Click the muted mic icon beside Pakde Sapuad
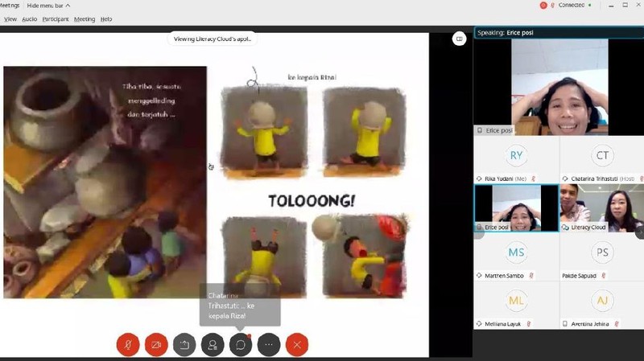Image resolution: width=644 pixels, height=361 pixels. pos(603,276)
